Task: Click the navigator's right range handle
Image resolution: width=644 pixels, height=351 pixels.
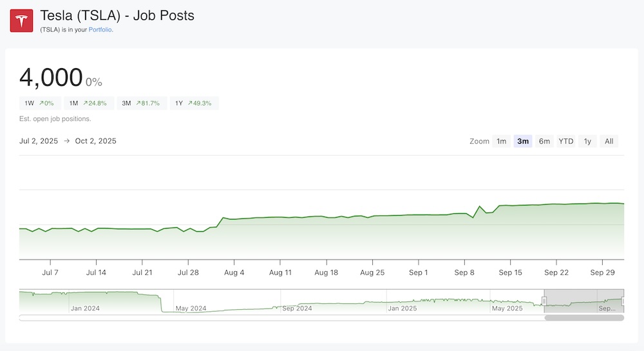Action: [x=623, y=301]
